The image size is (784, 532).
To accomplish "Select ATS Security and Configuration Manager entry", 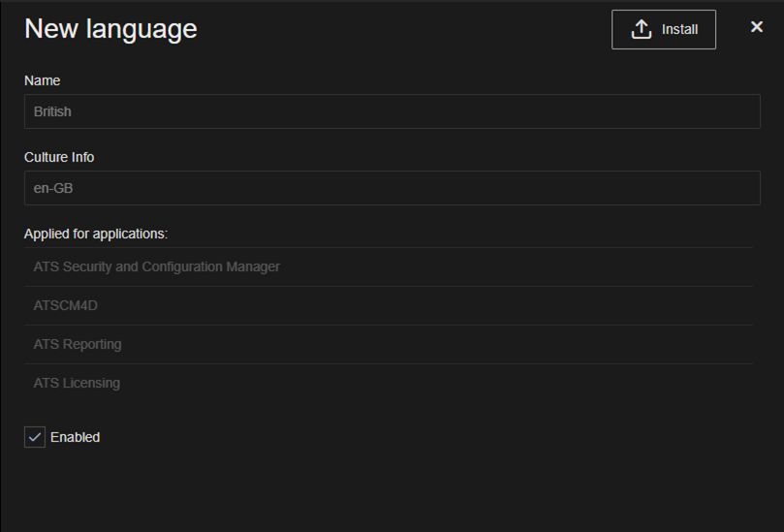I will click(156, 266).
